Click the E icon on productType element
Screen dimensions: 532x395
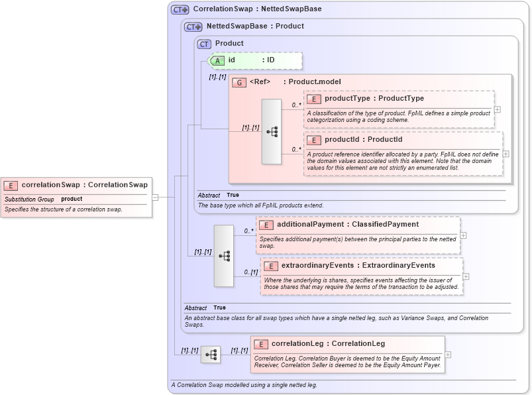[x=314, y=98]
